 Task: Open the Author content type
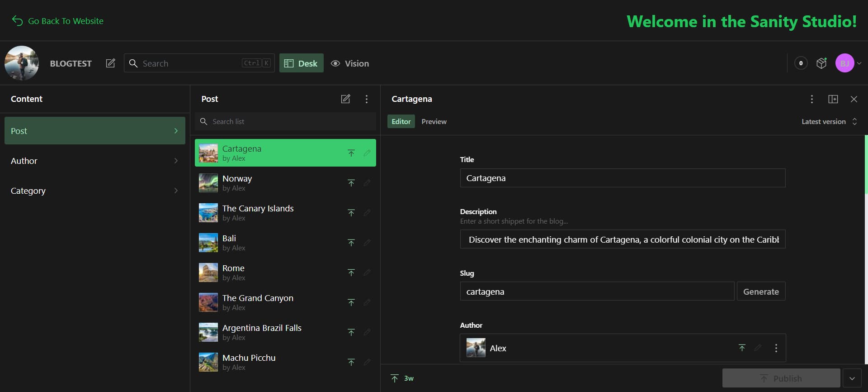95,161
